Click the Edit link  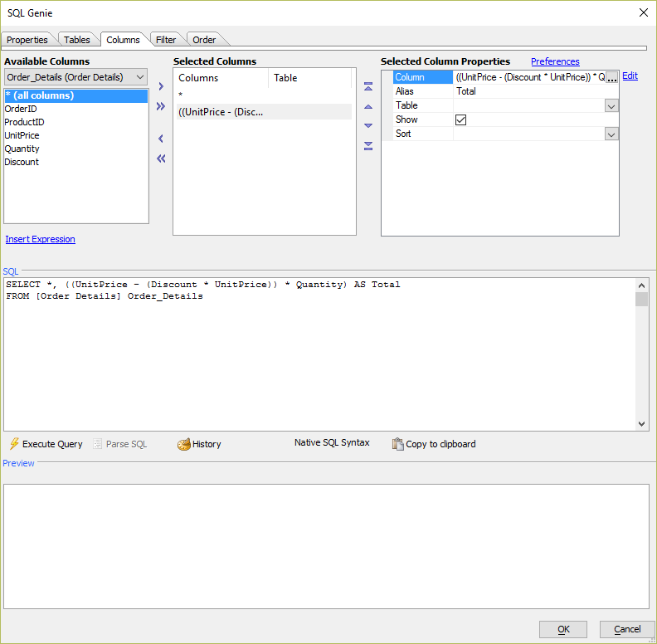(x=630, y=76)
